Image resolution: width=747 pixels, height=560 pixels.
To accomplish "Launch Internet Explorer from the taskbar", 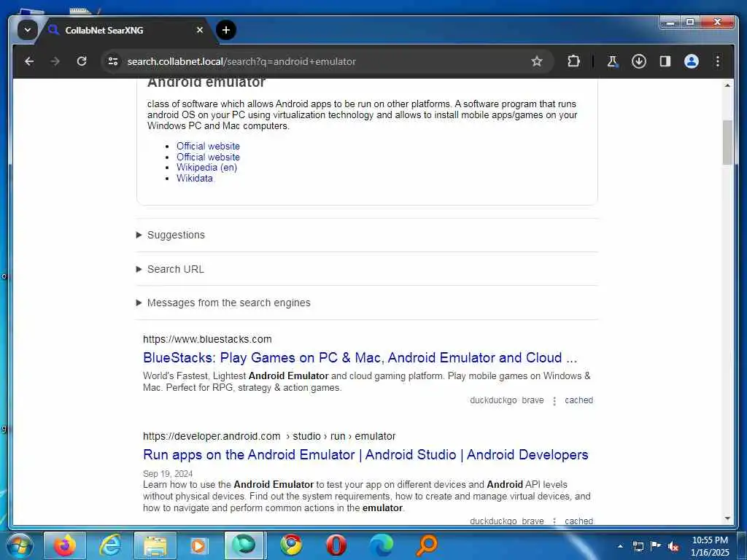I will (110, 545).
